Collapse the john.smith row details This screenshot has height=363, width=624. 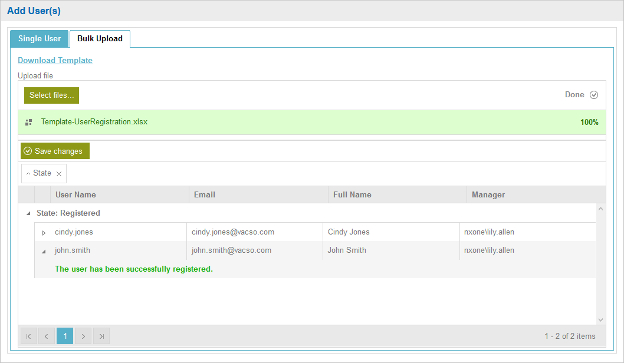[x=43, y=251]
